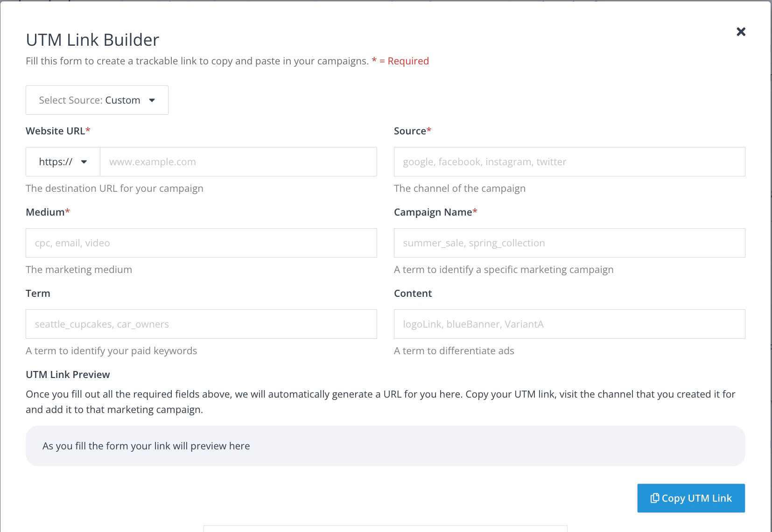
Task: Click the Content input field
Action: point(569,324)
